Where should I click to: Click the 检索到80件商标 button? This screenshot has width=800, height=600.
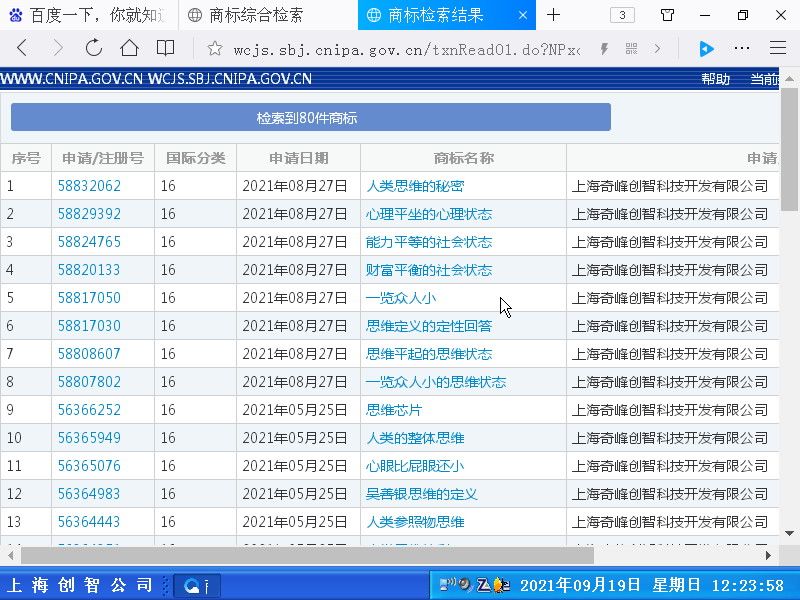[x=310, y=117]
